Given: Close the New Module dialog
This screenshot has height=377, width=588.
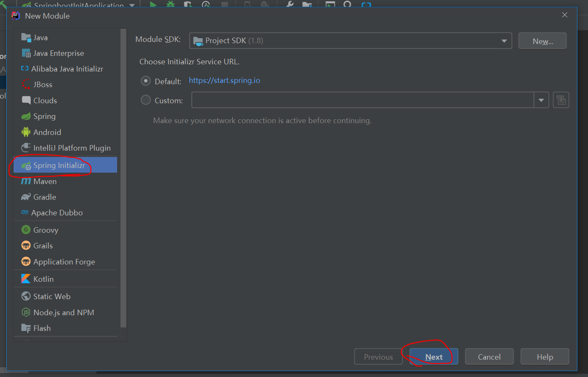Looking at the screenshot, I should pyautogui.click(x=564, y=15).
